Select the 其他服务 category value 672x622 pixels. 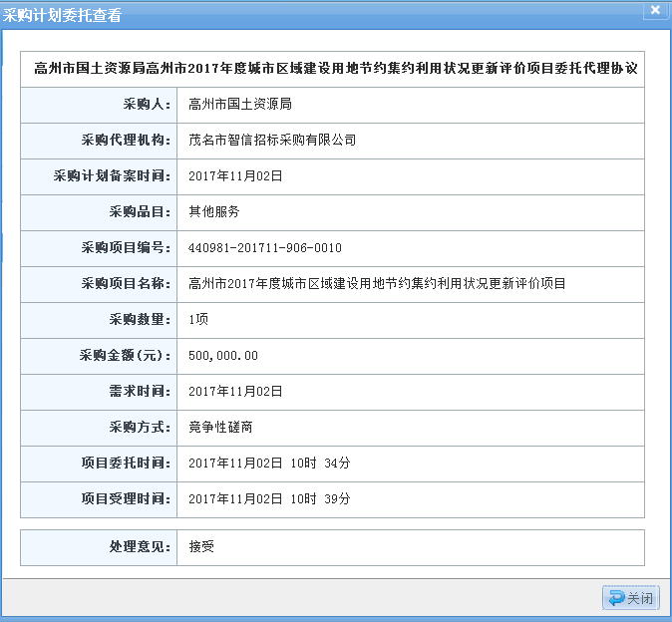(214, 211)
